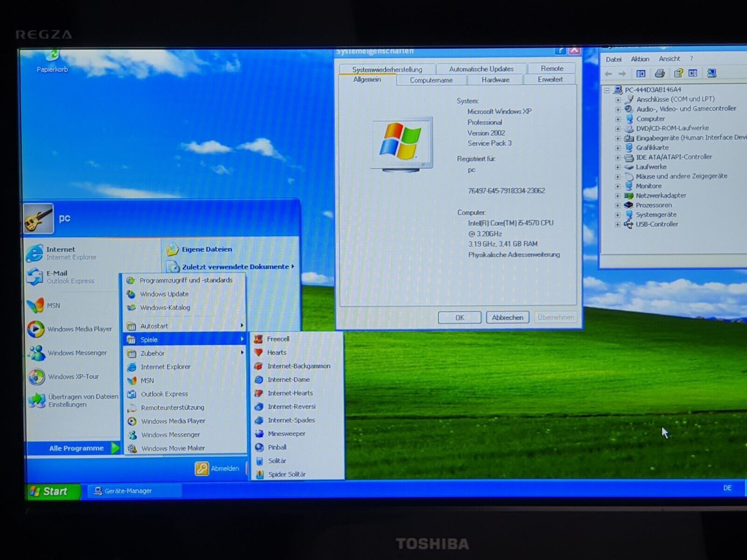Launch Pinball from the Spiele menu
The image size is (747, 560).
tap(277, 447)
